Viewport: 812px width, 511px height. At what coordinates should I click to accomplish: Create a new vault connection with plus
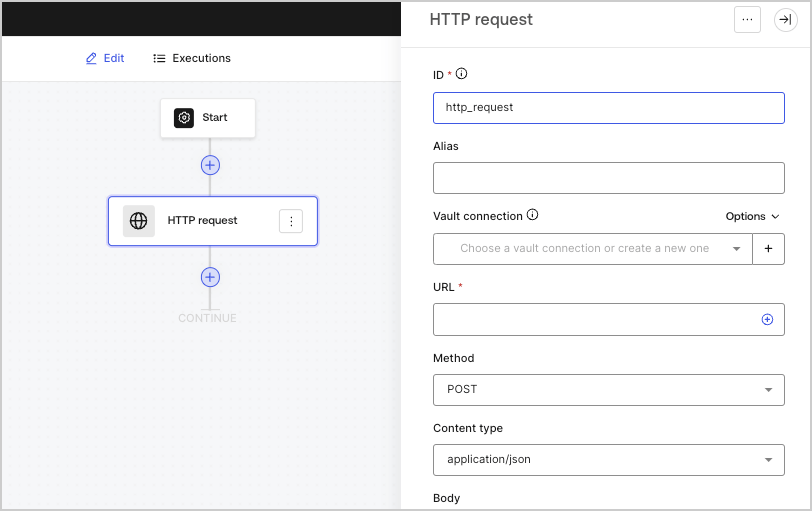pos(768,249)
